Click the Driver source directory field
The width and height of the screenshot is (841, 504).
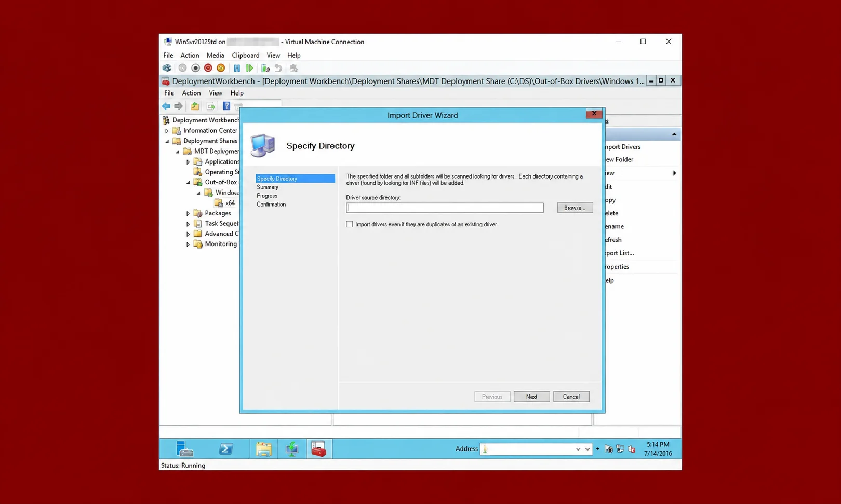(445, 208)
